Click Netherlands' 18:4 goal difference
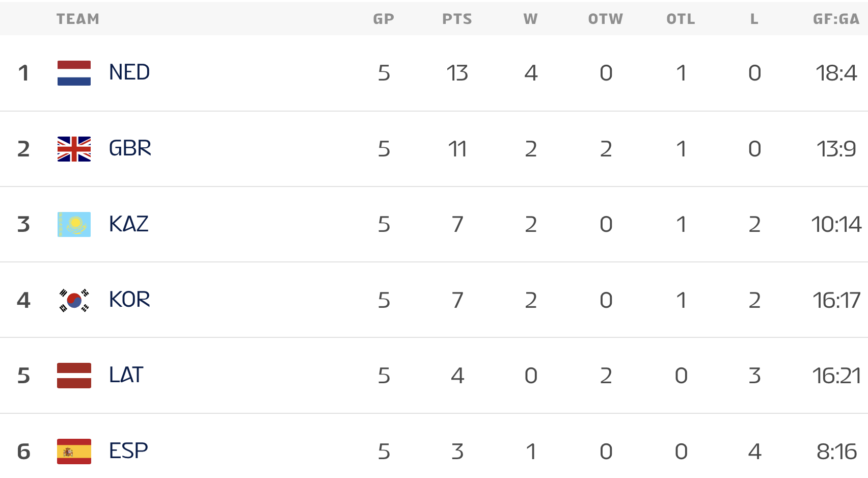This screenshot has width=868, height=478. pyautogui.click(x=836, y=73)
